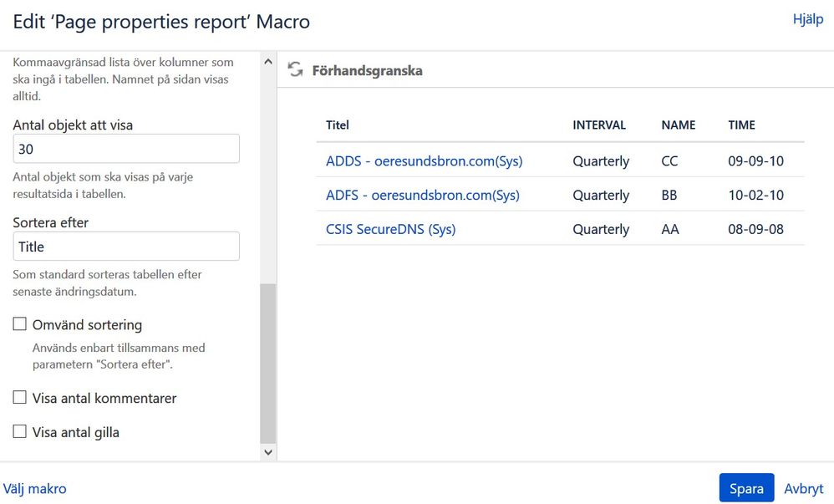Click the Spara button
Screen dimensions: 834x504
[746, 489]
